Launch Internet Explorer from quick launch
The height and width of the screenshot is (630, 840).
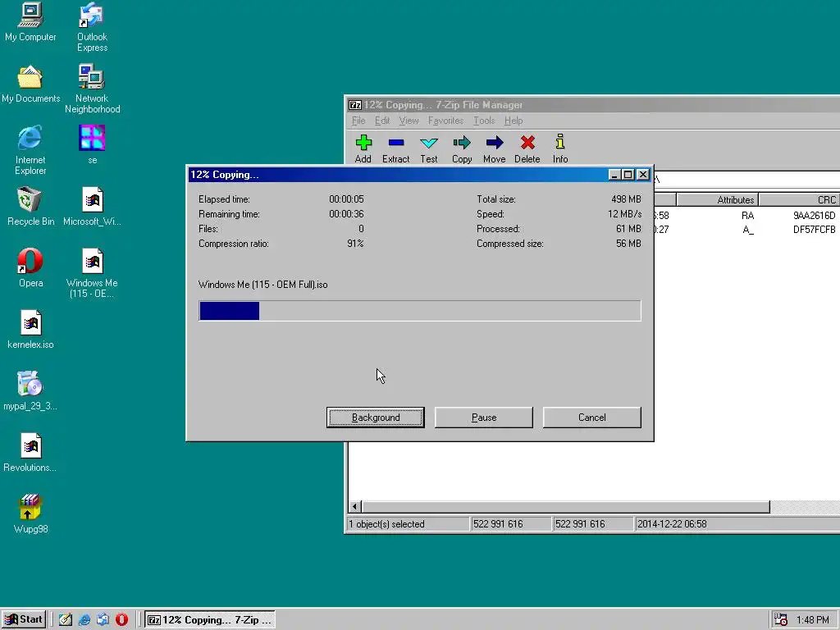84,619
